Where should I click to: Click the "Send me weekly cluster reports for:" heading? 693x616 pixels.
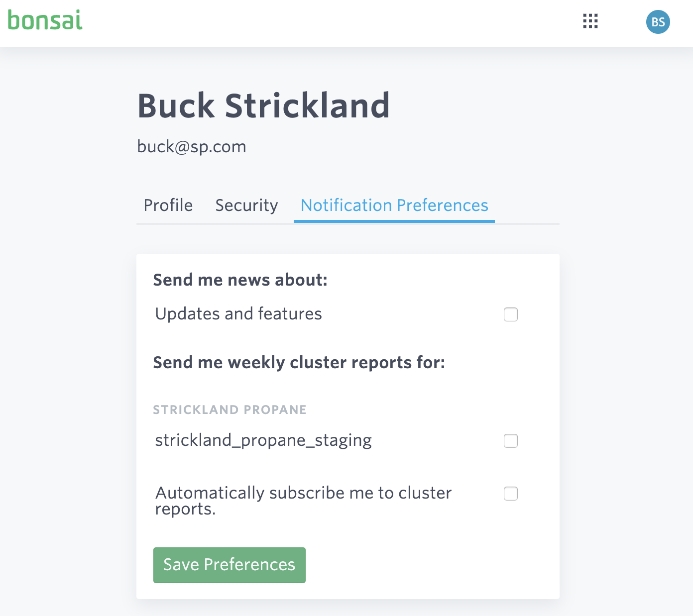[x=299, y=363]
